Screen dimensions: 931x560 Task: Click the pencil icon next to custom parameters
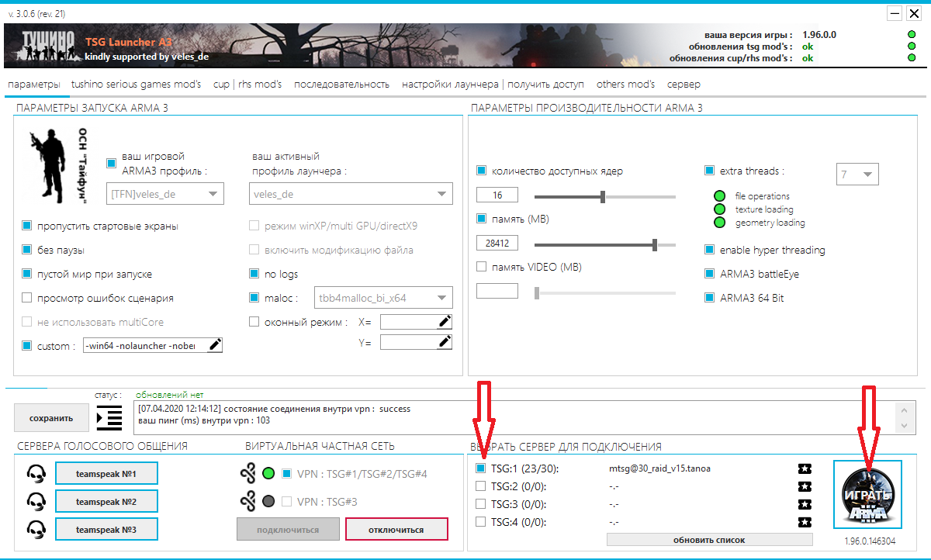pyautogui.click(x=215, y=346)
